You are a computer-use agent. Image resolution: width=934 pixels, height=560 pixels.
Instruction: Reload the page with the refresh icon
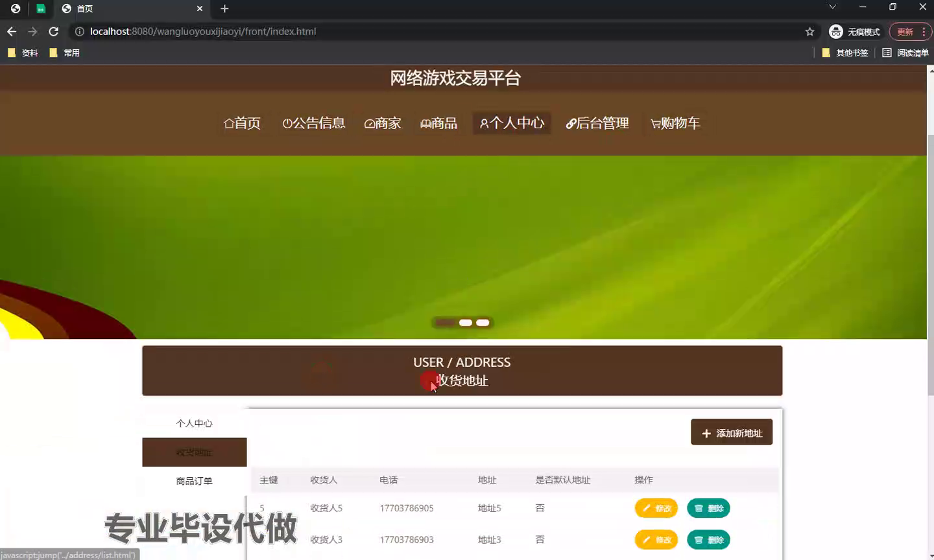54,31
